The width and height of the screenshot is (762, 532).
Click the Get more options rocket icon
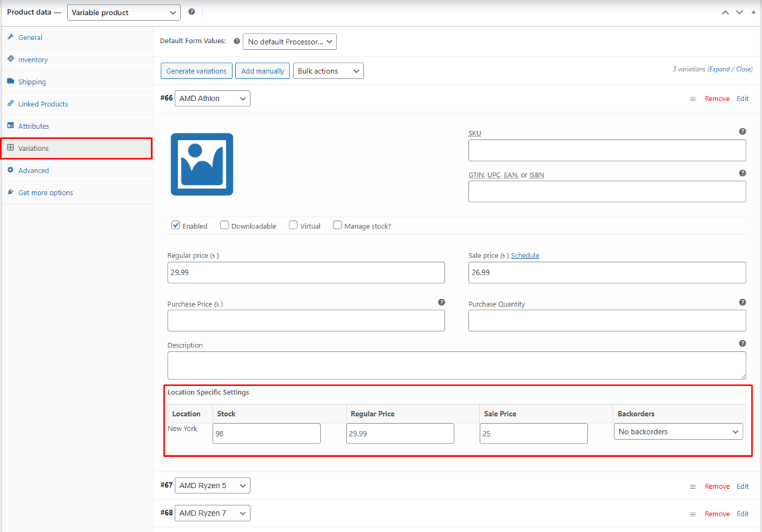(x=12, y=192)
